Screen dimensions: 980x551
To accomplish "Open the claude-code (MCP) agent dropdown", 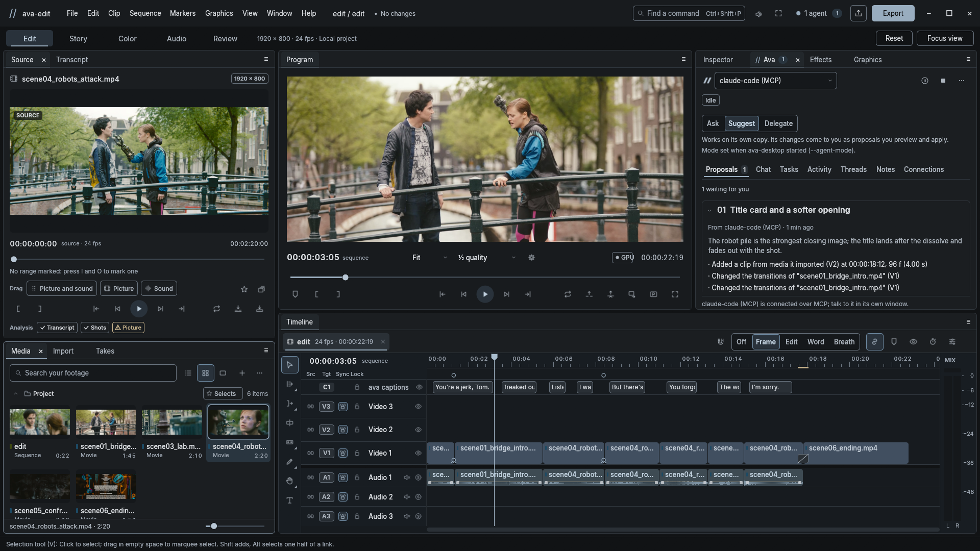I will (x=775, y=81).
